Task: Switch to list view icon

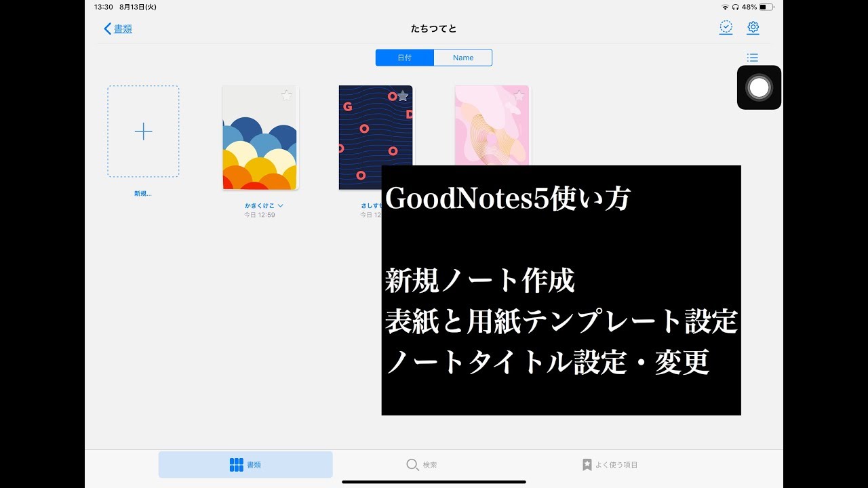Action: 752,58
